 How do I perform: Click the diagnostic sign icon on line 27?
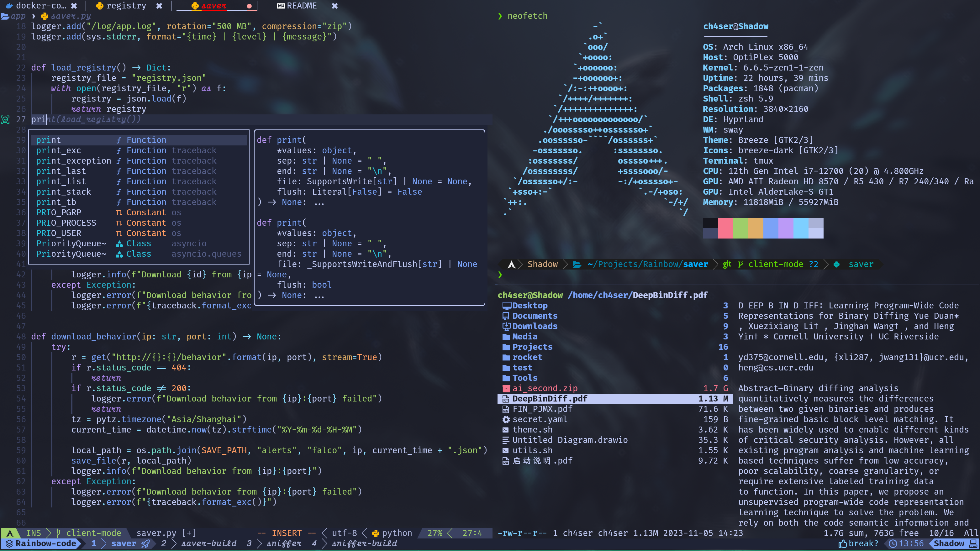[5, 119]
